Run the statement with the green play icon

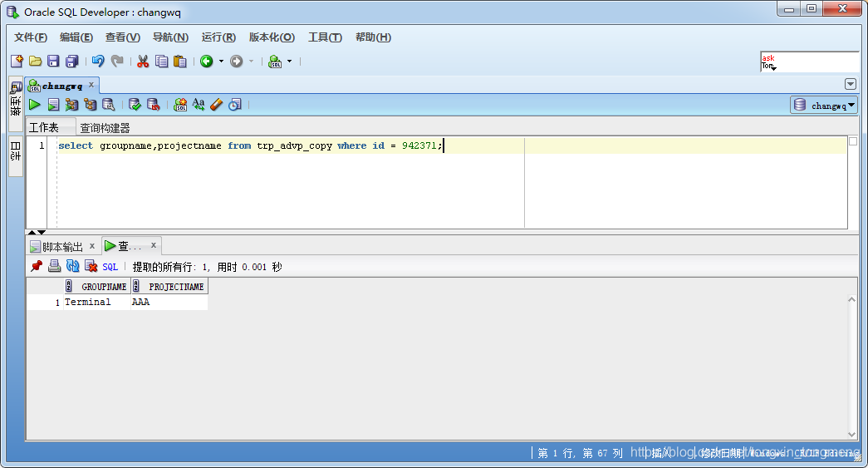coord(34,105)
